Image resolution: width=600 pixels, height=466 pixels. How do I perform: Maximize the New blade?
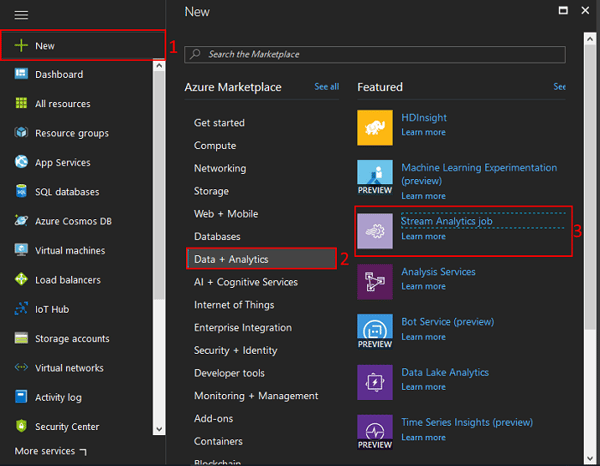point(563,10)
